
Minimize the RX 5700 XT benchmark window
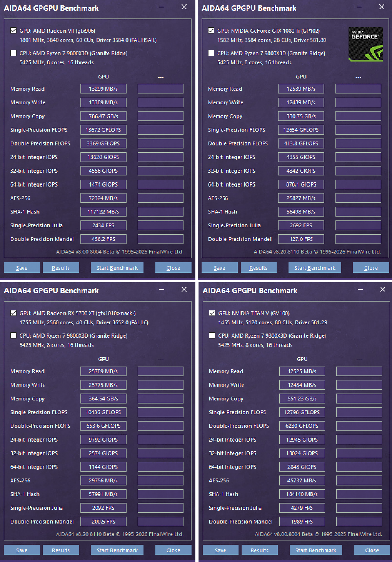click(x=162, y=289)
